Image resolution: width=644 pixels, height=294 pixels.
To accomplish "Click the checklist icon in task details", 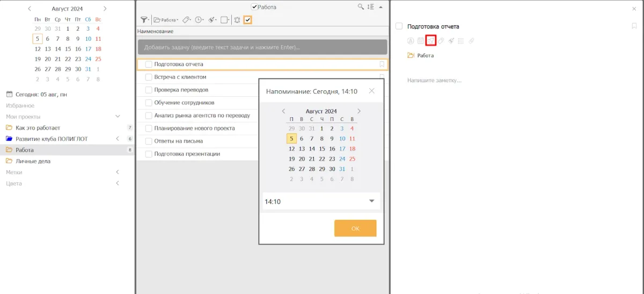I will (461, 41).
